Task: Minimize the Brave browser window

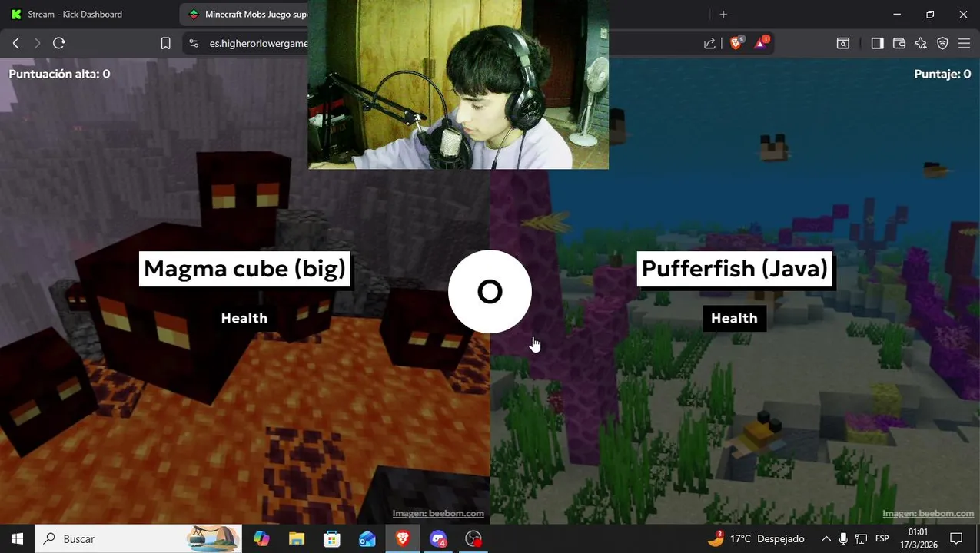Action: [x=897, y=14]
